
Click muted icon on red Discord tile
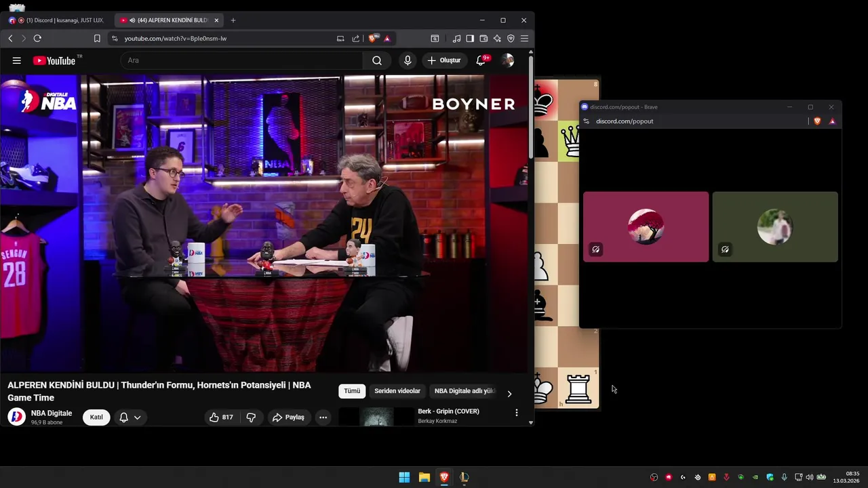point(595,249)
